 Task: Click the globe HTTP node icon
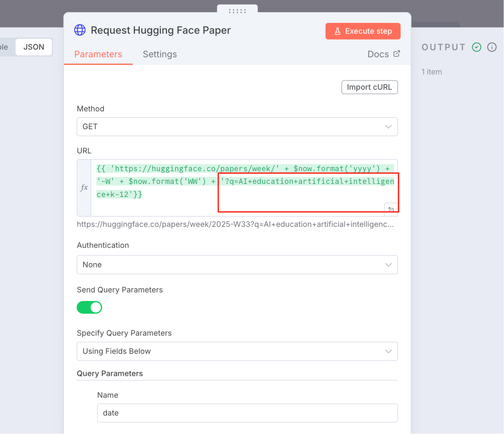(x=80, y=30)
